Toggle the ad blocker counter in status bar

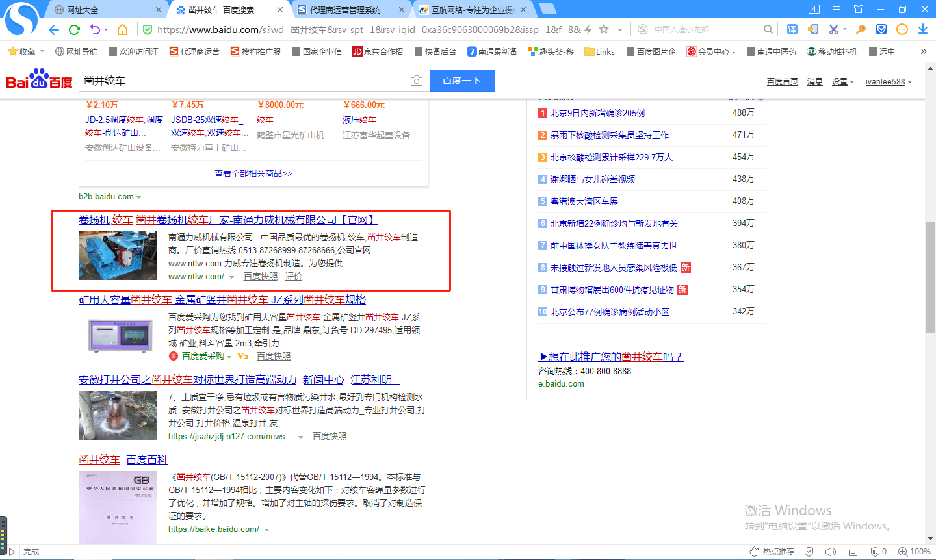tap(878, 552)
